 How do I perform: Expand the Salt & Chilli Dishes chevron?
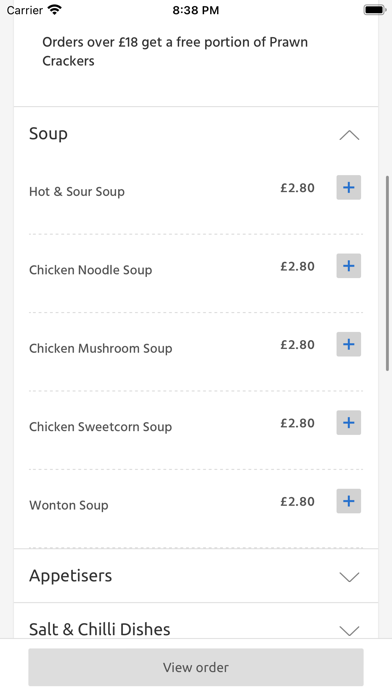click(349, 630)
